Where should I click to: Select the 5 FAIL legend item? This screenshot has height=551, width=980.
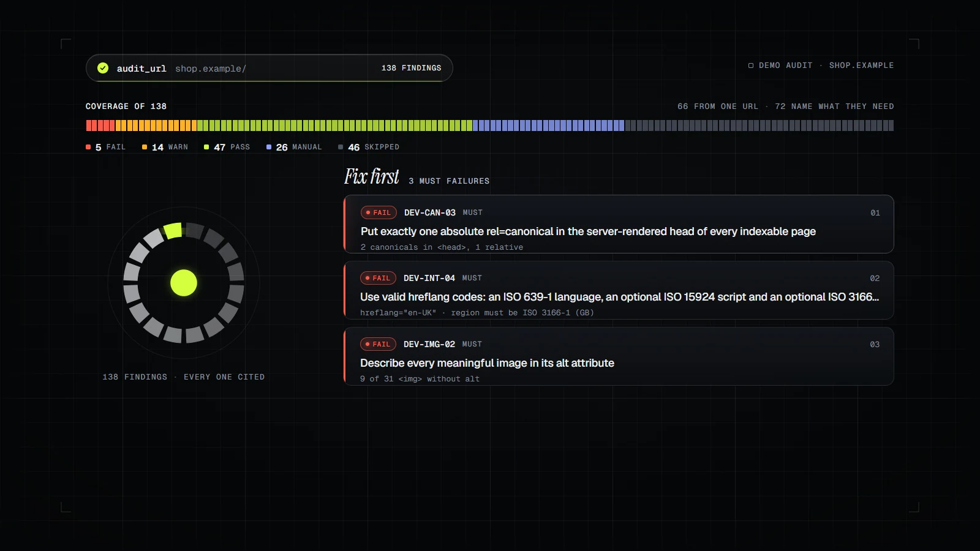click(105, 147)
